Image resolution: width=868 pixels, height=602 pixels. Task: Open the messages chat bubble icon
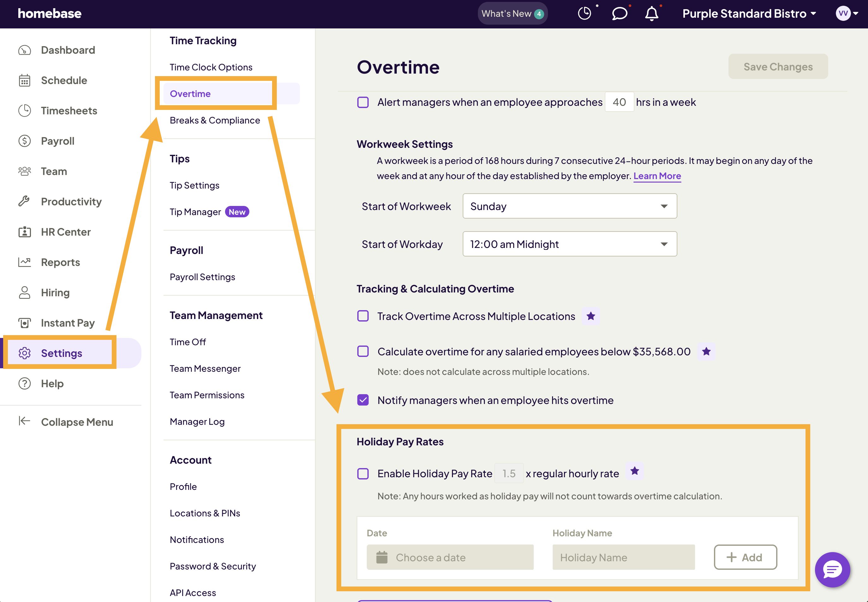tap(619, 14)
